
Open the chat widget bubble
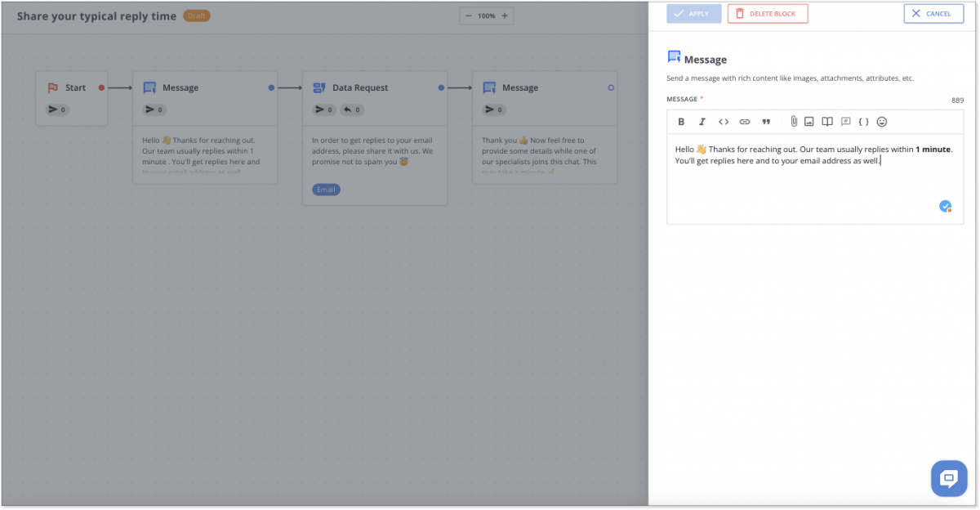click(948, 478)
